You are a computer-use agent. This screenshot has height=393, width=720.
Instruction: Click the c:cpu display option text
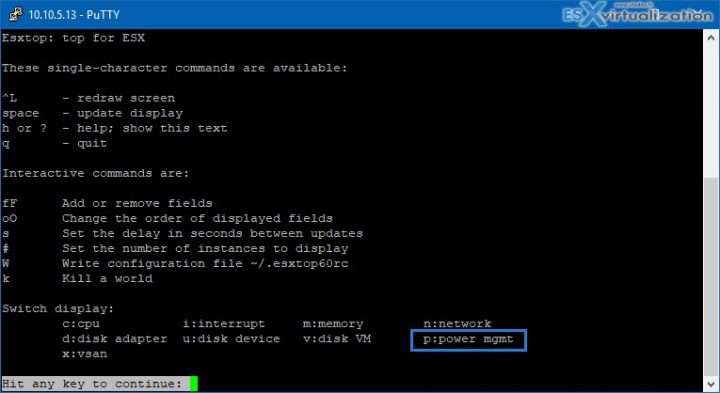click(x=81, y=324)
